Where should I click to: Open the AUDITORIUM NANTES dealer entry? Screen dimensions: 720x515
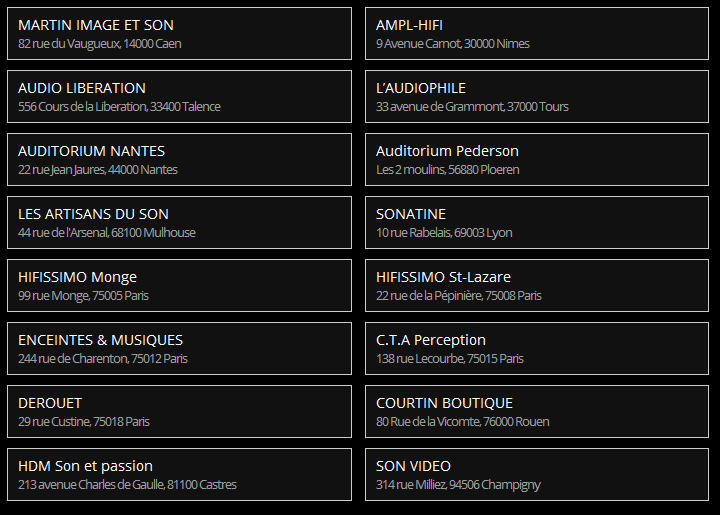tap(180, 159)
